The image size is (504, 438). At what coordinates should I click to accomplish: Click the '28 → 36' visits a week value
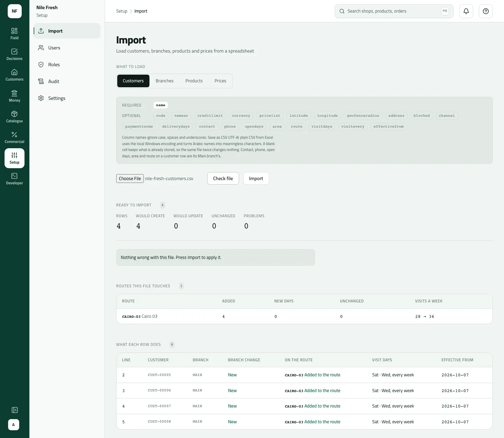[425, 316]
